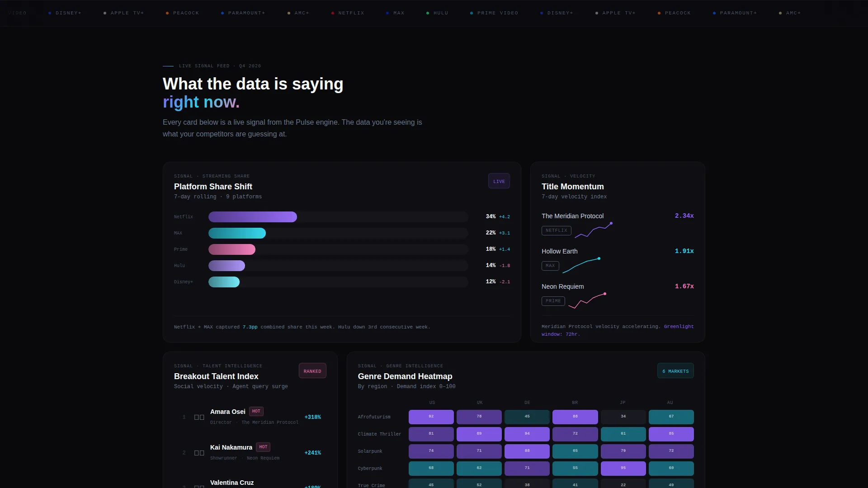Select NETFLIX in the top platform ticker
The height and width of the screenshot is (488, 868).
(x=348, y=13)
